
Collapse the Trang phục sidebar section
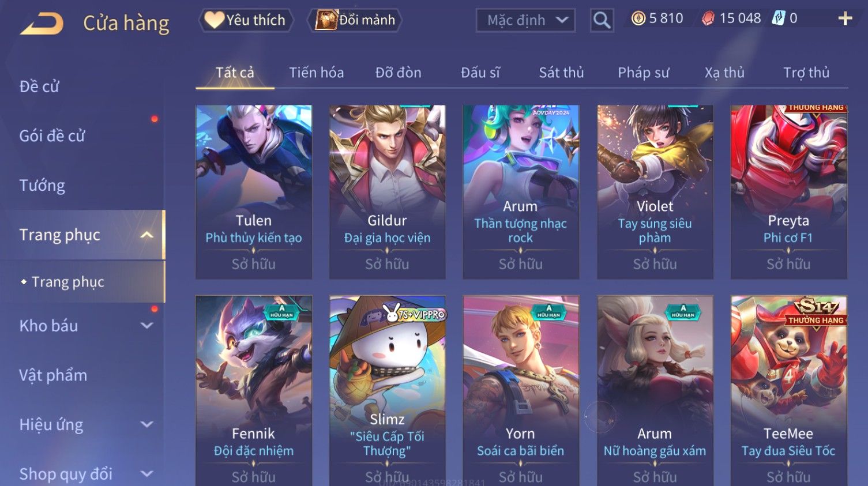pos(147,235)
